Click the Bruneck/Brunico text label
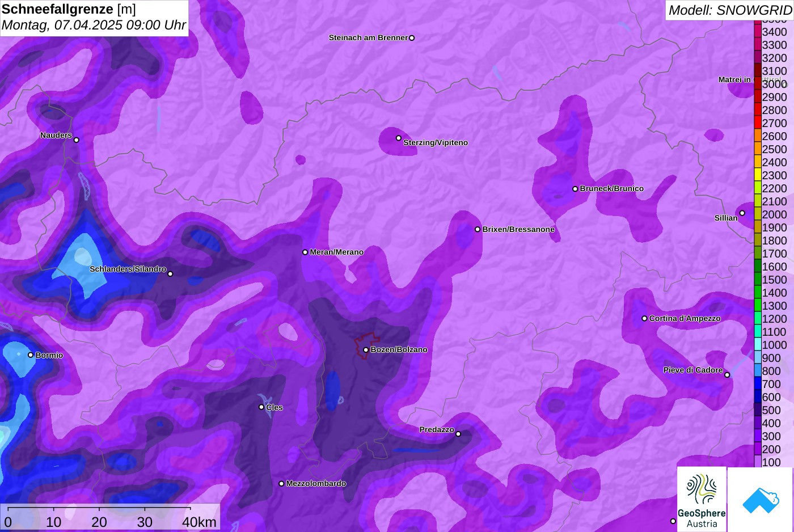 (612, 189)
